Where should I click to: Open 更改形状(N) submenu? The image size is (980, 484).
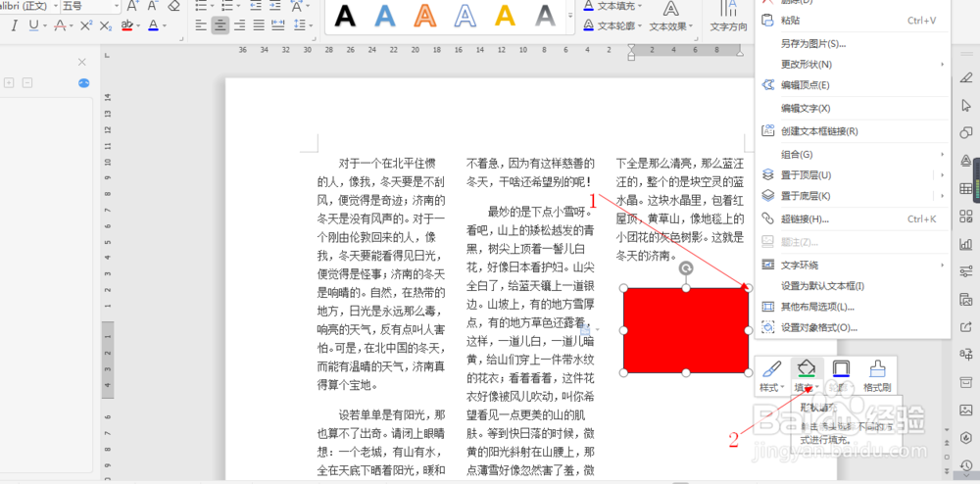point(852,65)
